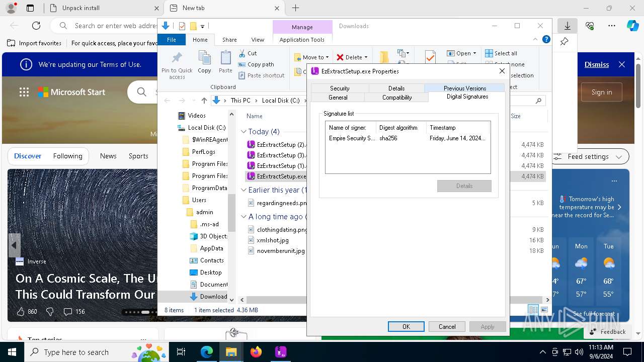Screen dimensions: 644x362
Task: Click the Explorer up-directory arrow
Action: click(x=204, y=101)
